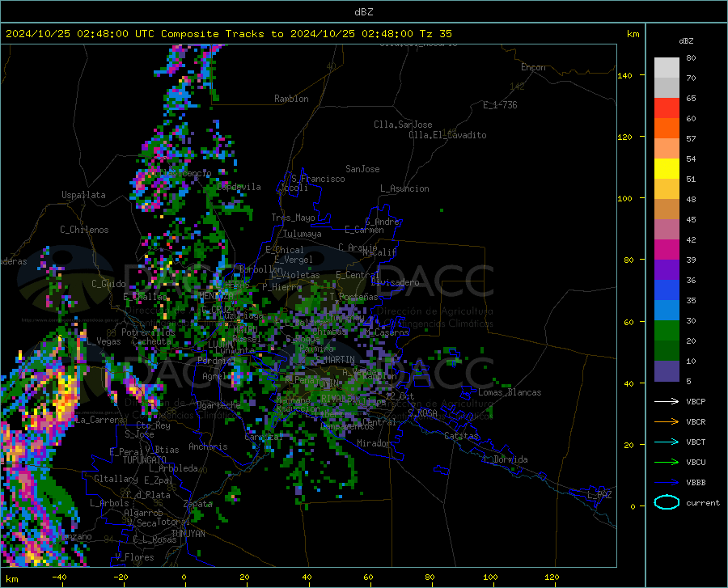Click the green VBCU arrow in legend
The width and height of the screenshot is (728, 588).
point(667,463)
